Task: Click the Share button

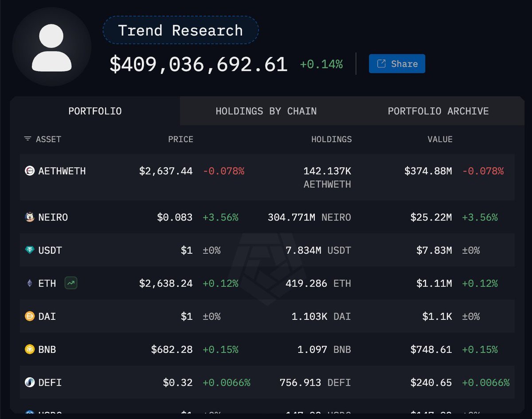Action: point(397,63)
